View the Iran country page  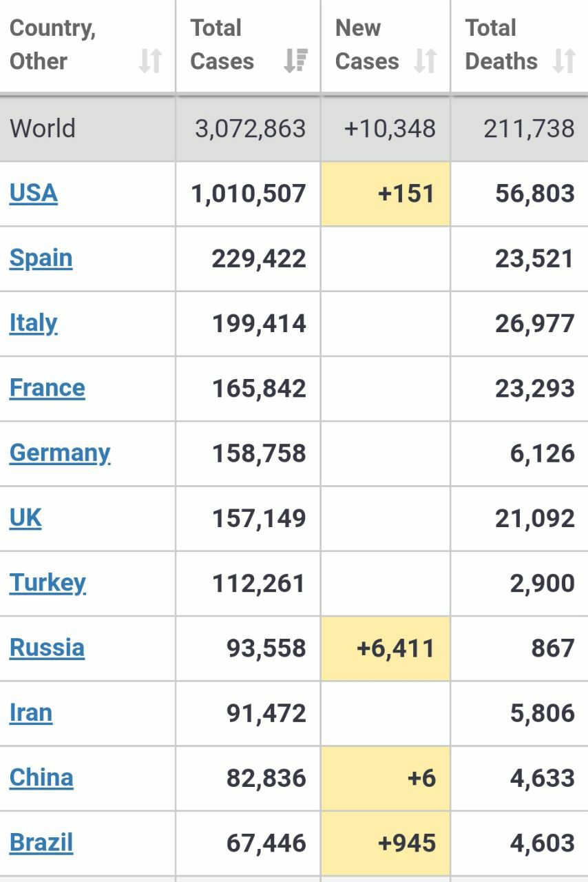tap(31, 712)
